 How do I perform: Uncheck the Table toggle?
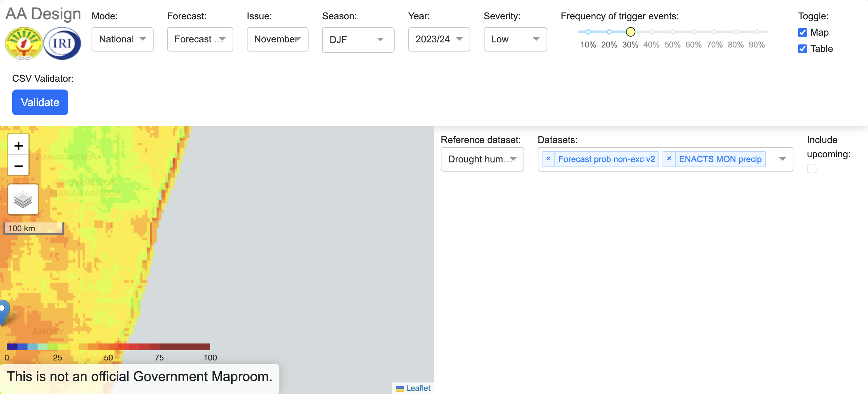coord(803,49)
